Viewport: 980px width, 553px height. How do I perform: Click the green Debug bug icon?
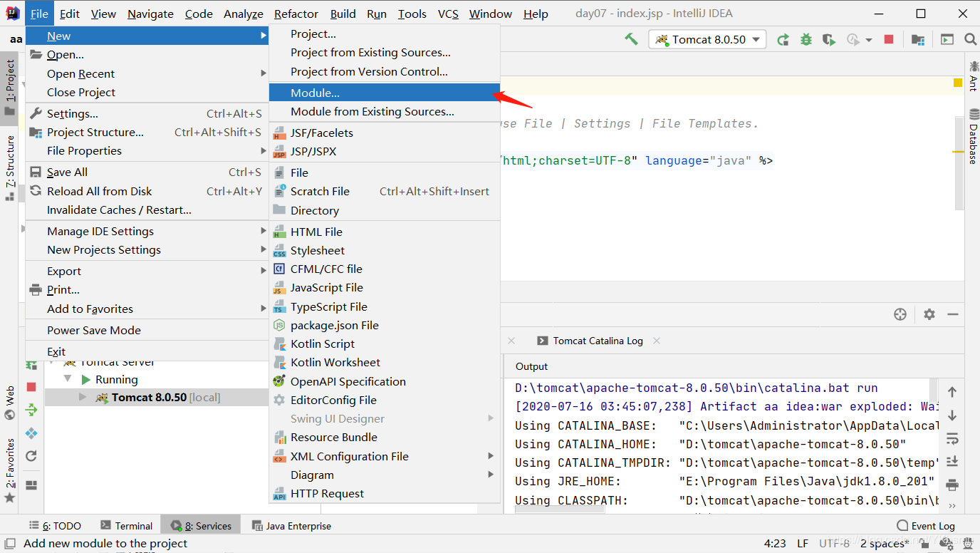tap(806, 40)
